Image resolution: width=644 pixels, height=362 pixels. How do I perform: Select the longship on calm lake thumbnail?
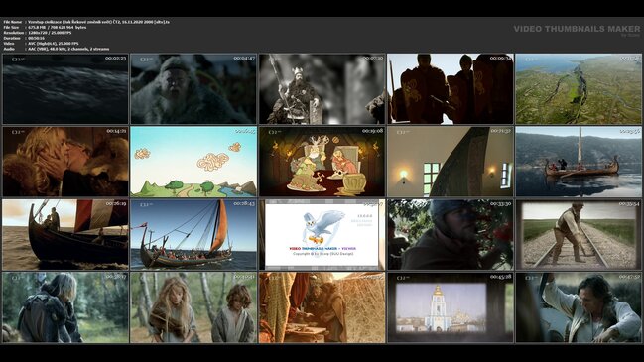tap(579, 162)
